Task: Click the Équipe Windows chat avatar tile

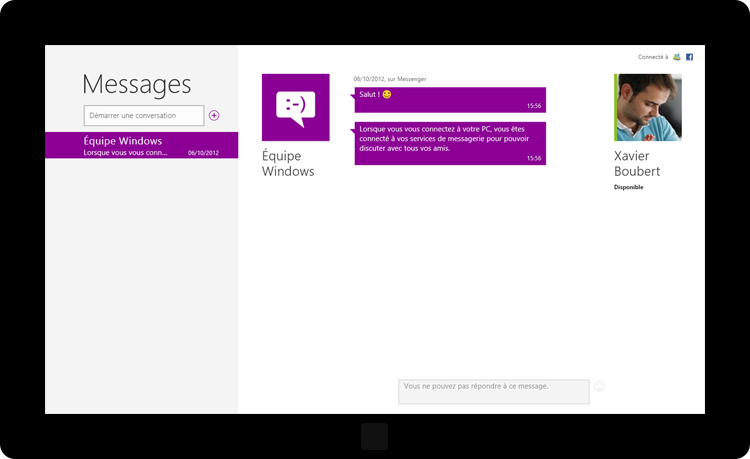Action: [x=296, y=107]
